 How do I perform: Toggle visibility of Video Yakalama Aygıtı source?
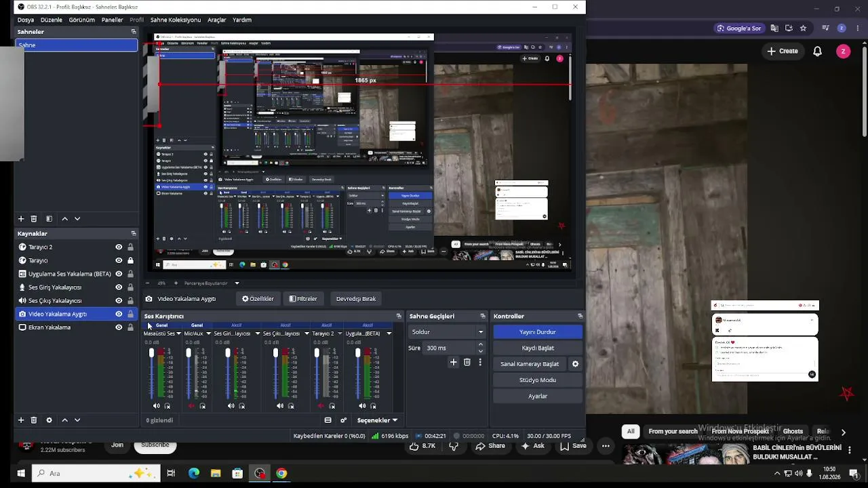tap(119, 314)
